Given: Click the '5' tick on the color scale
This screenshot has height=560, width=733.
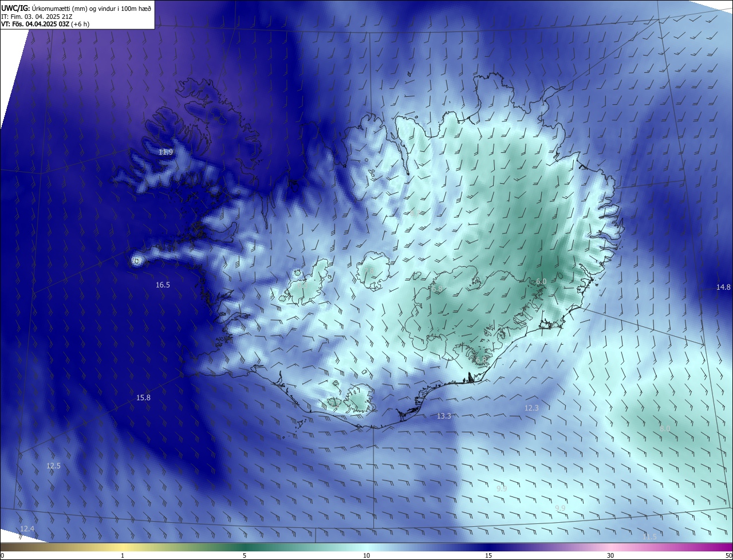Looking at the screenshot, I should (245, 555).
